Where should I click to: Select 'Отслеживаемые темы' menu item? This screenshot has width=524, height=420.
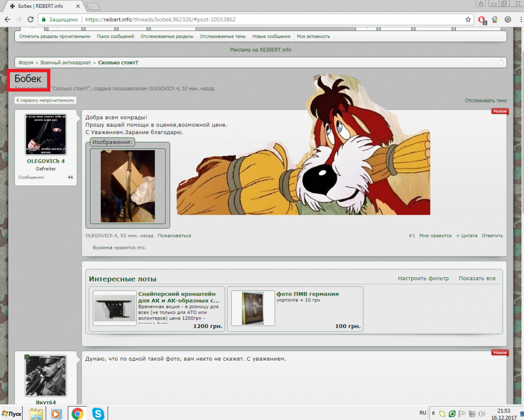pyautogui.click(x=223, y=37)
